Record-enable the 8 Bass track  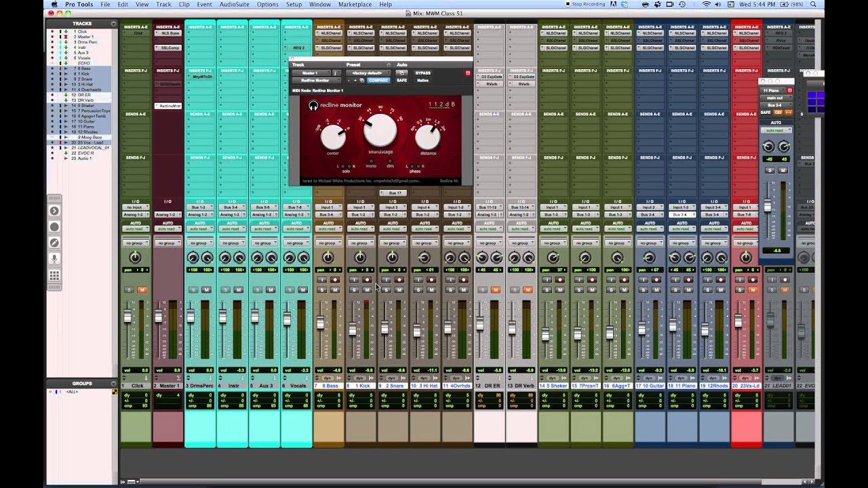334,280
